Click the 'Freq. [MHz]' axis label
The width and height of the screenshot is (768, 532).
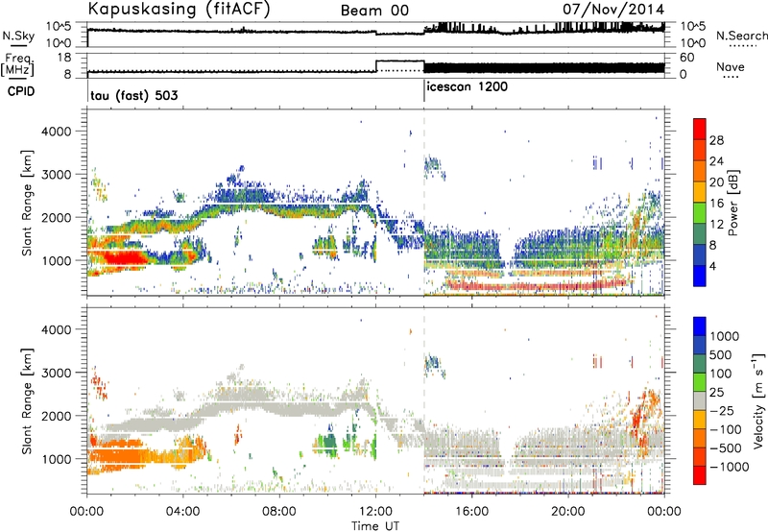click(17, 65)
